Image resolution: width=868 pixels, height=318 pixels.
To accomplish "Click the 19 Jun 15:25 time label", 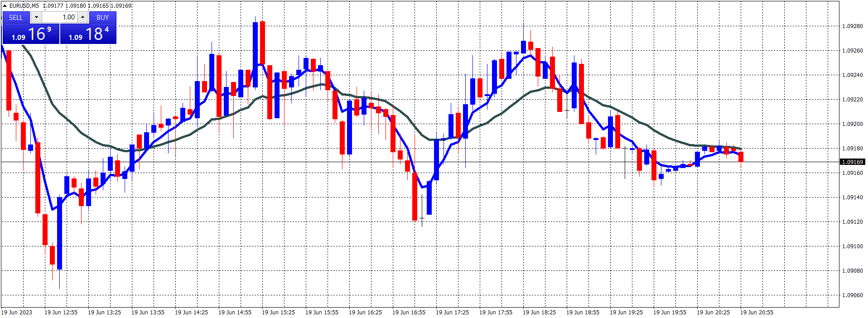I will (x=278, y=313).
